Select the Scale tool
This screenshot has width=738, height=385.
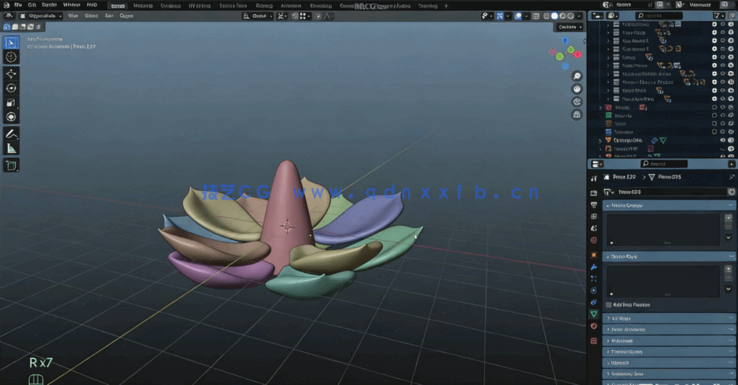(11, 103)
